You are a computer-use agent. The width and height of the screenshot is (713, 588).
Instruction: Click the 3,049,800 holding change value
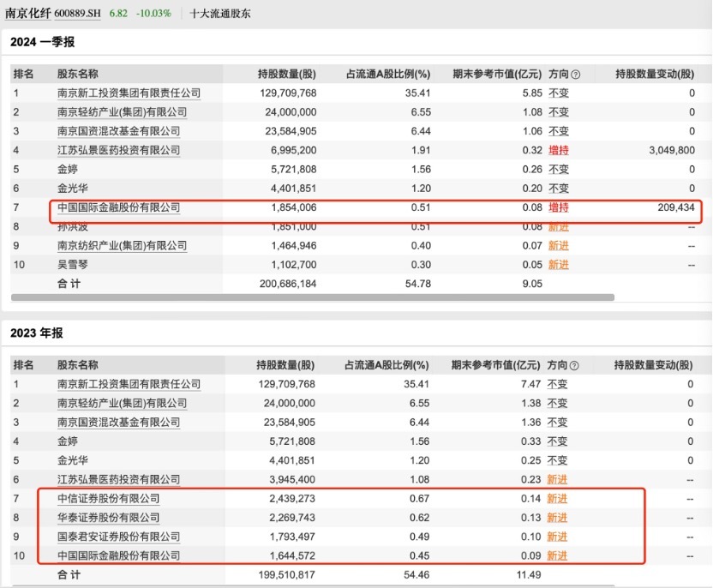tap(672, 150)
